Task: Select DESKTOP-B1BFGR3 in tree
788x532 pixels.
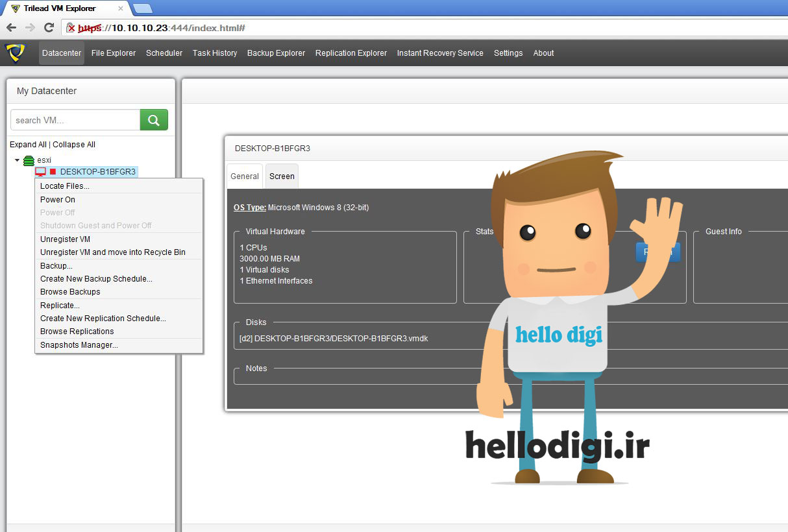Action: point(97,172)
